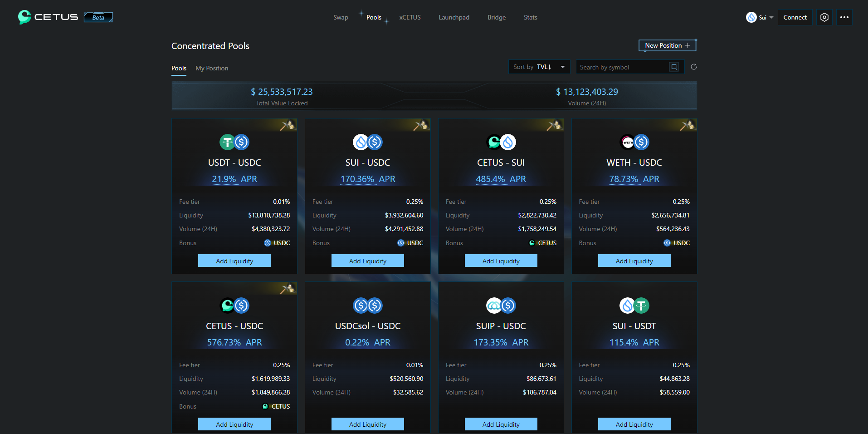Switch to the My Position tab
The image size is (868, 434).
click(x=212, y=68)
